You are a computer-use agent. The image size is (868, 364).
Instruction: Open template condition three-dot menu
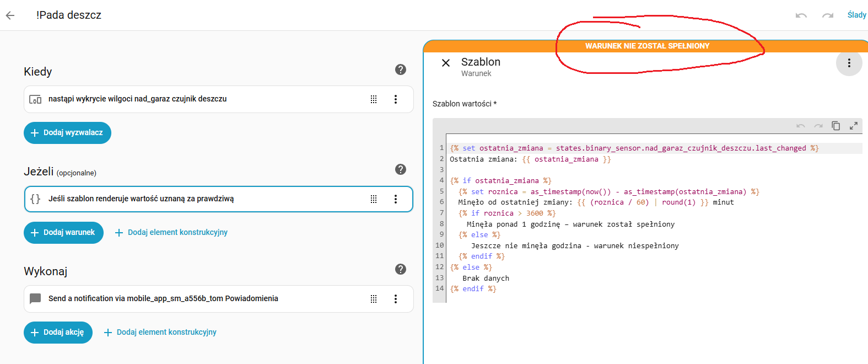395,199
